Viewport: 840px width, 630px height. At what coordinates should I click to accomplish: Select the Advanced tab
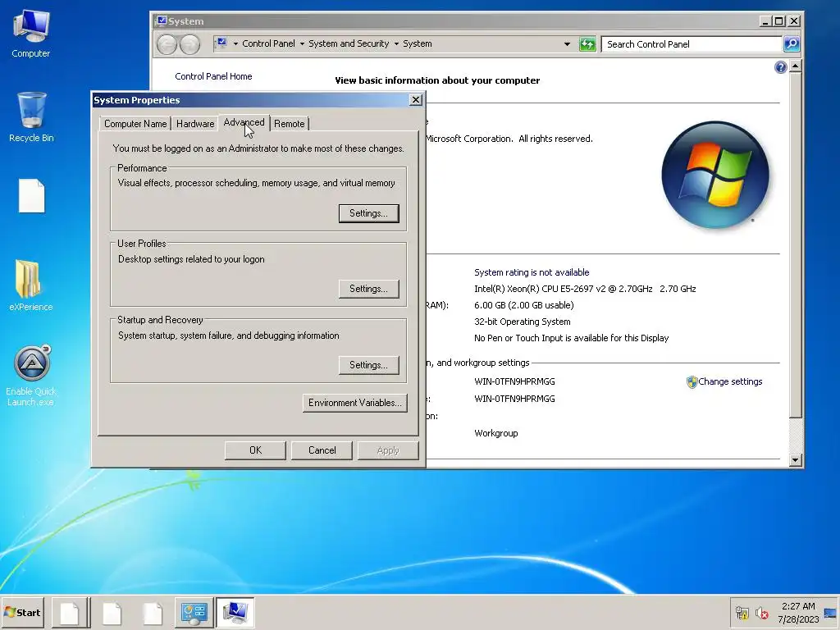coord(244,122)
